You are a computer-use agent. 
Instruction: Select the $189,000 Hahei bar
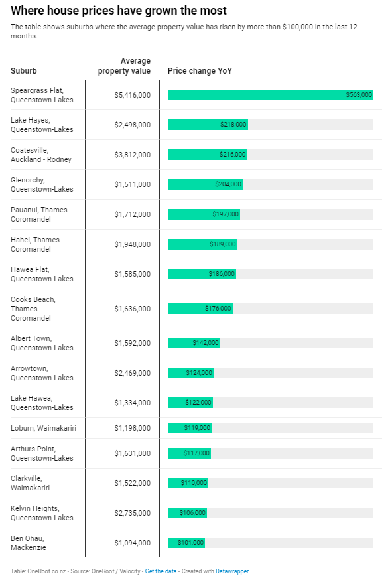coord(203,244)
